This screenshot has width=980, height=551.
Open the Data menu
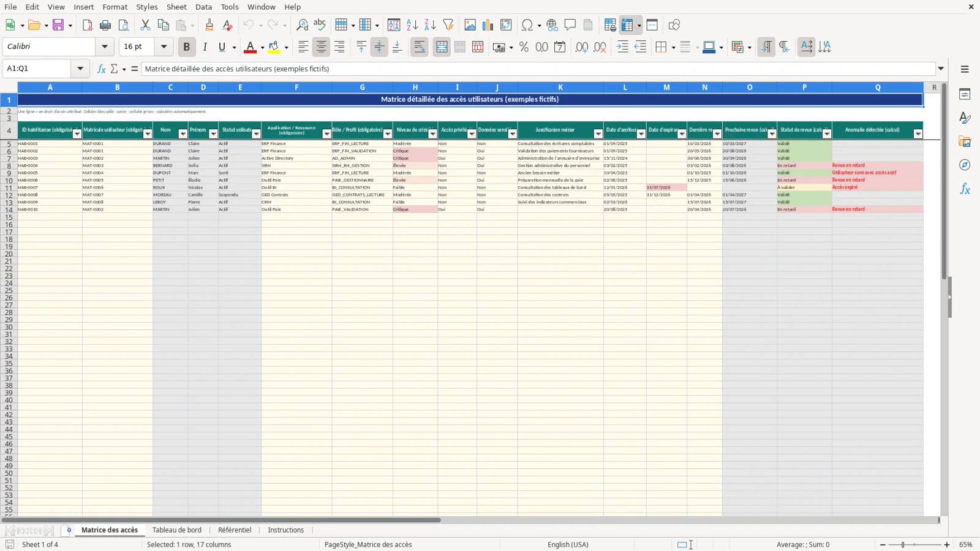[203, 7]
